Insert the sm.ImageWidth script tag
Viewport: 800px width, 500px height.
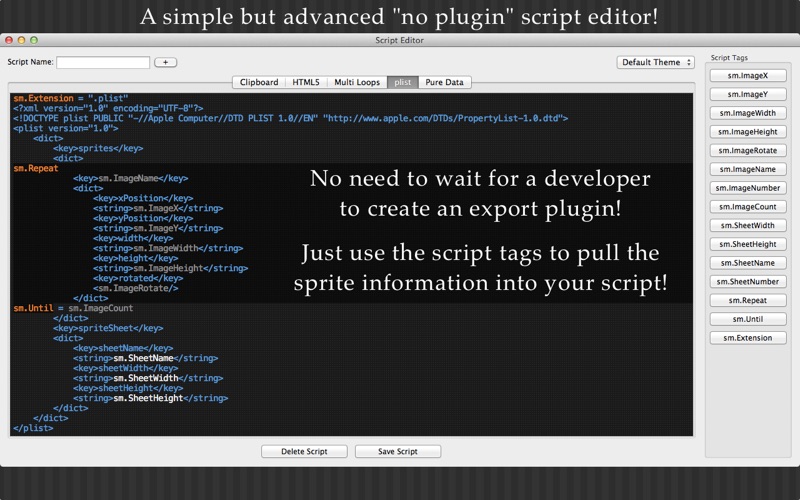747,113
